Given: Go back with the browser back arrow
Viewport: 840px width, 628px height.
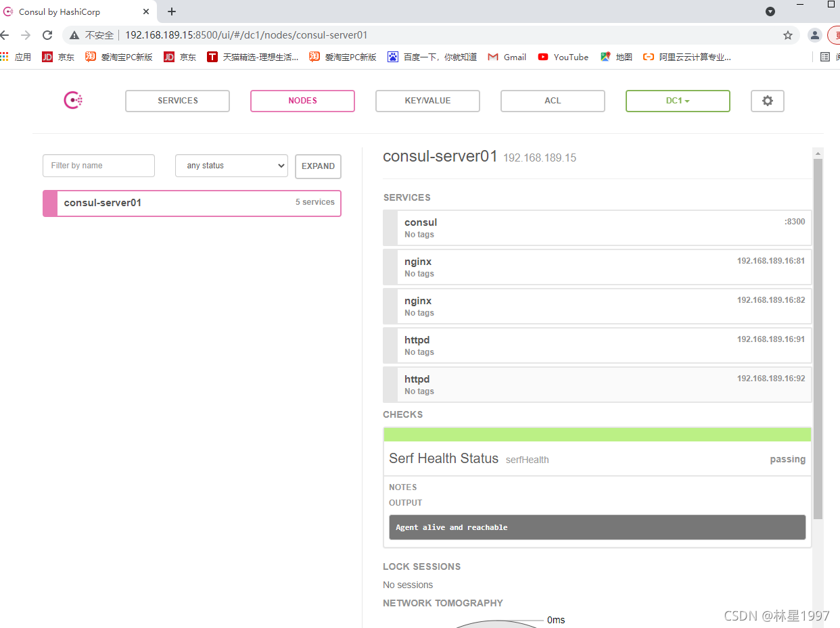Looking at the screenshot, I should click(x=4, y=35).
